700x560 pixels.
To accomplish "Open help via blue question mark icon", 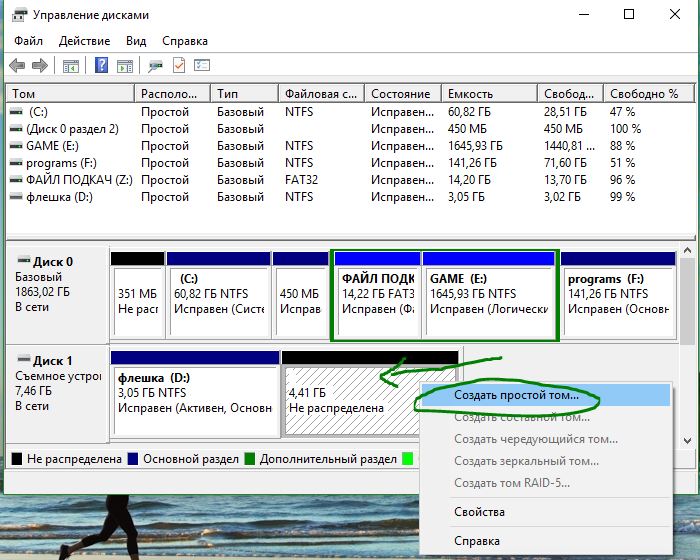I will coord(101,66).
